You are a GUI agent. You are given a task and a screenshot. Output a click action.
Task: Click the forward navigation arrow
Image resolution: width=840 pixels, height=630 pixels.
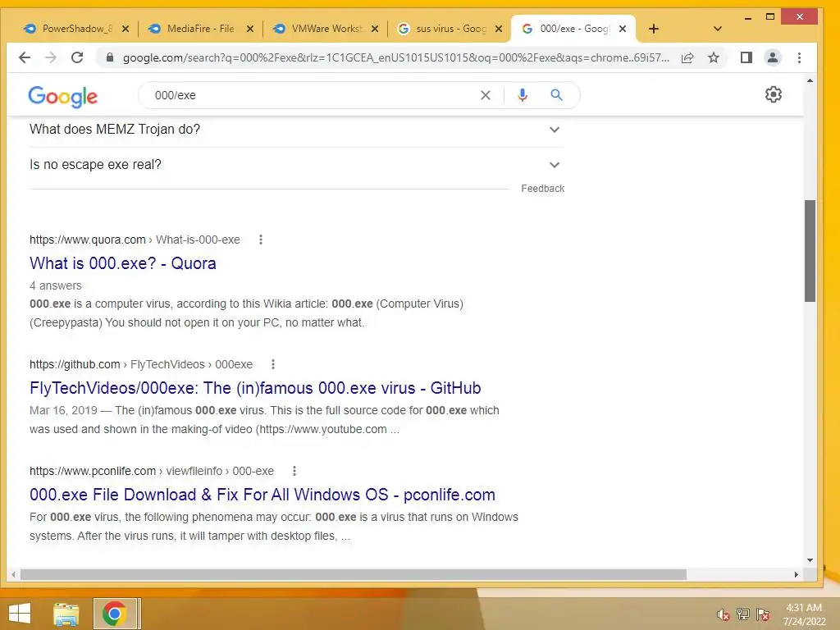pos(51,57)
